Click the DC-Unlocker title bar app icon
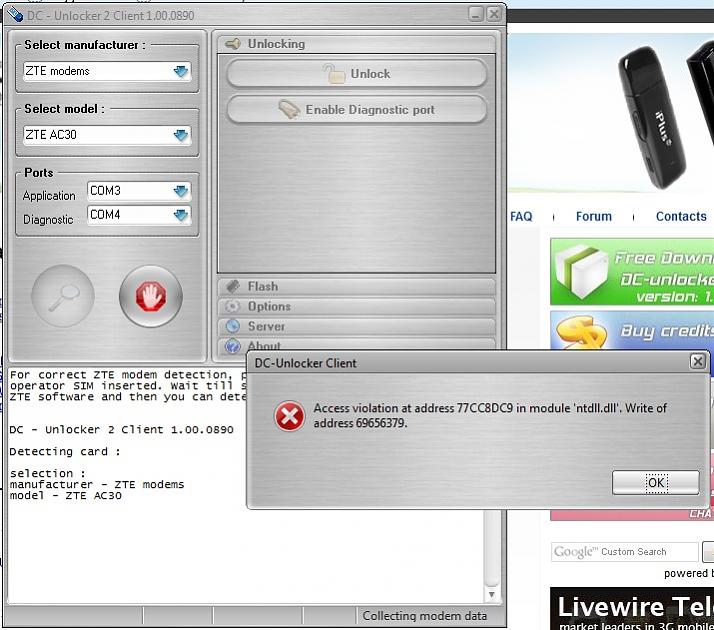The width and height of the screenshot is (714, 630). 15,14
